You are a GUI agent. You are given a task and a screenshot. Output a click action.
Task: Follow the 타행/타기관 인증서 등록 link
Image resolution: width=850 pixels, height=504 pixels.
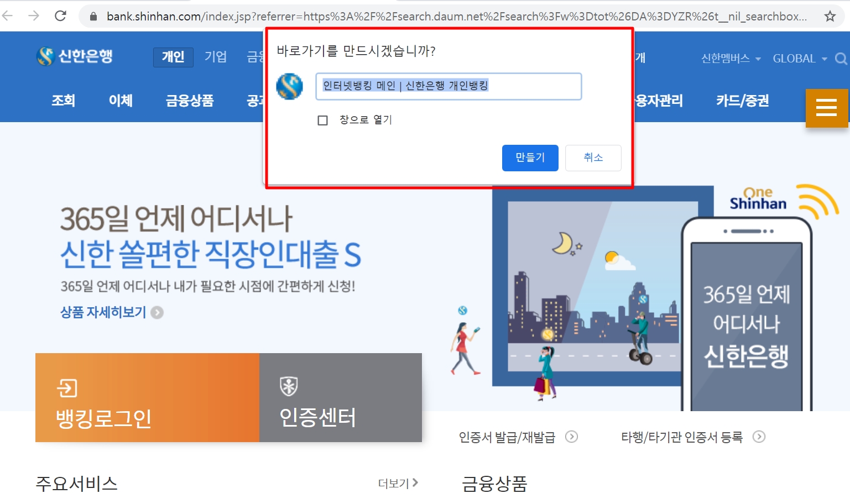(682, 437)
